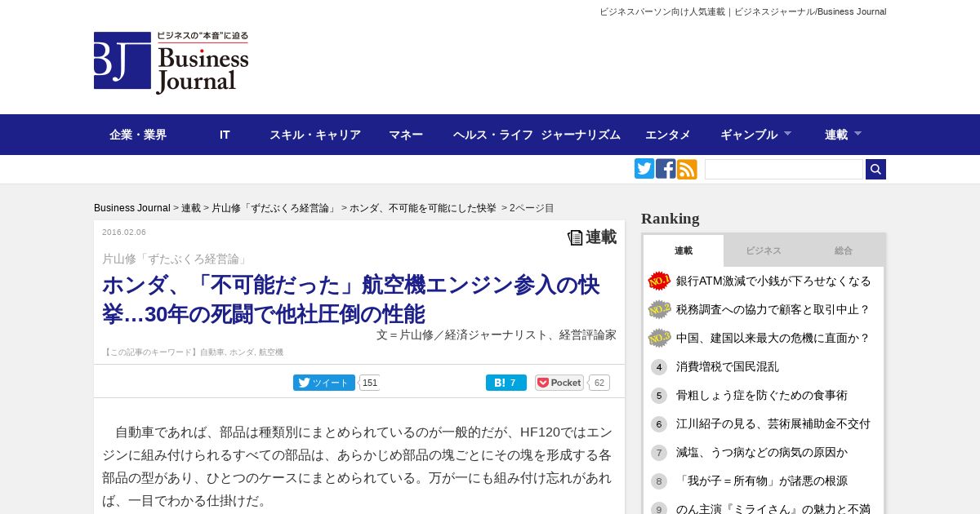
Task: Open ranking 税務調査への協力で顧客と取引中止？
Action: [773, 309]
